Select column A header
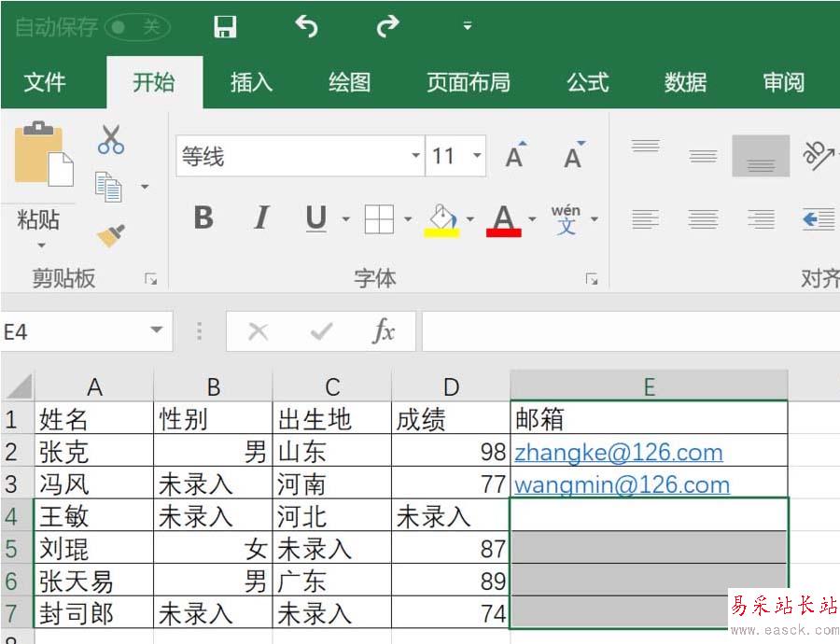The height and width of the screenshot is (644, 840). coord(94,386)
